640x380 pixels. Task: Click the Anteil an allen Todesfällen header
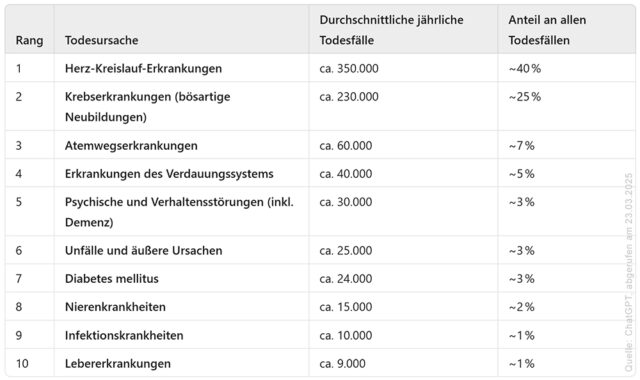(547, 30)
